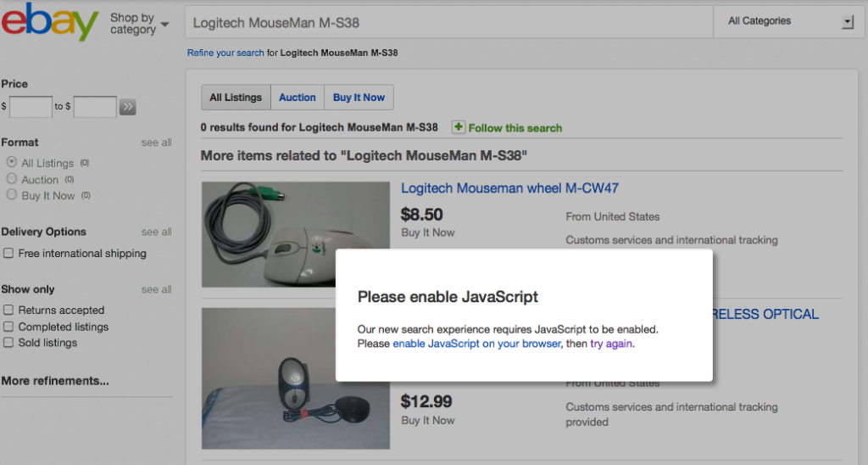Select the All Listings radio button

click(12, 162)
